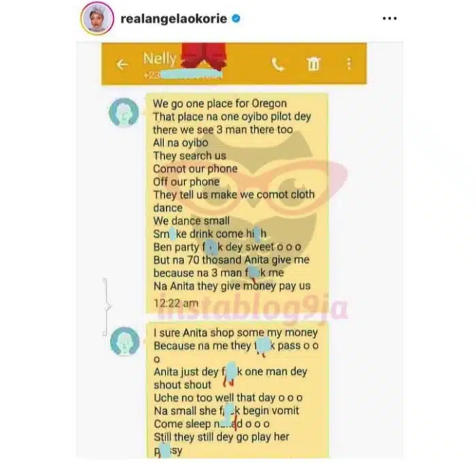Open the realangelaokorie profile picture
The height and width of the screenshot is (463, 476).
pyautogui.click(x=97, y=18)
